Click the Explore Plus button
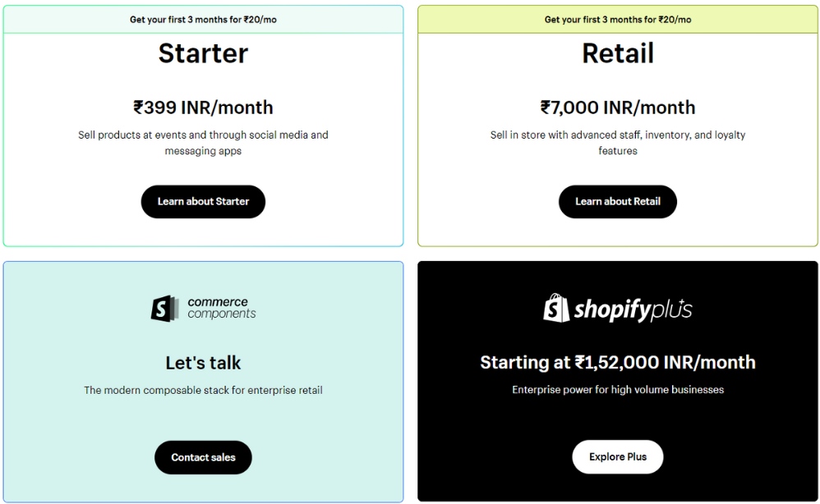Viewport: 820px width, 504px height. [617, 456]
